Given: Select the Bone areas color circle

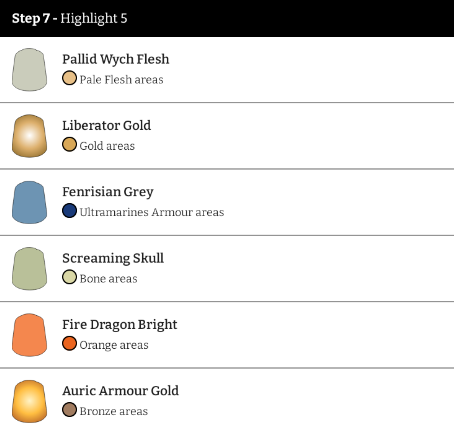Looking at the screenshot, I should (69, 277).
